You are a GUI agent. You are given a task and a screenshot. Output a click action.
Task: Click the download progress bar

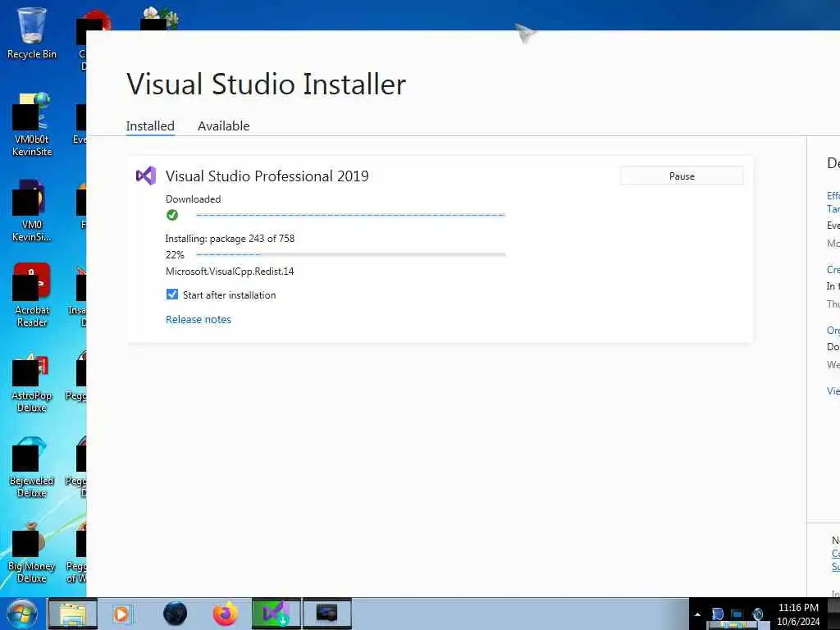click(x=351, y=215)
